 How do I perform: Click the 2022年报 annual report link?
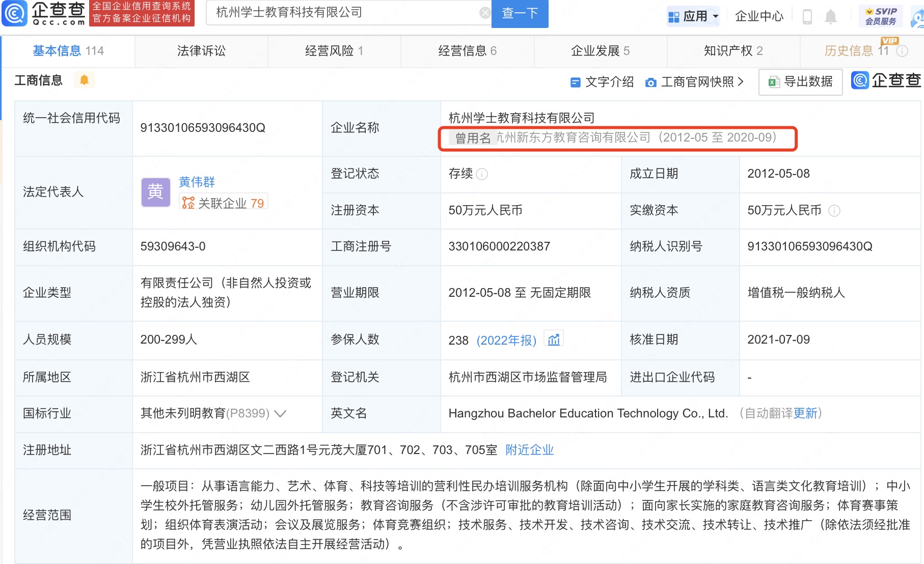tap(506, 340)
